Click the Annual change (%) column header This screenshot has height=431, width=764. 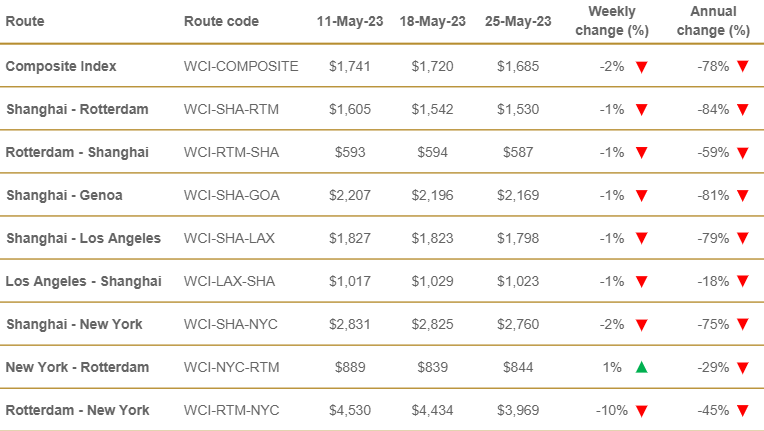(x=713, y=21)
